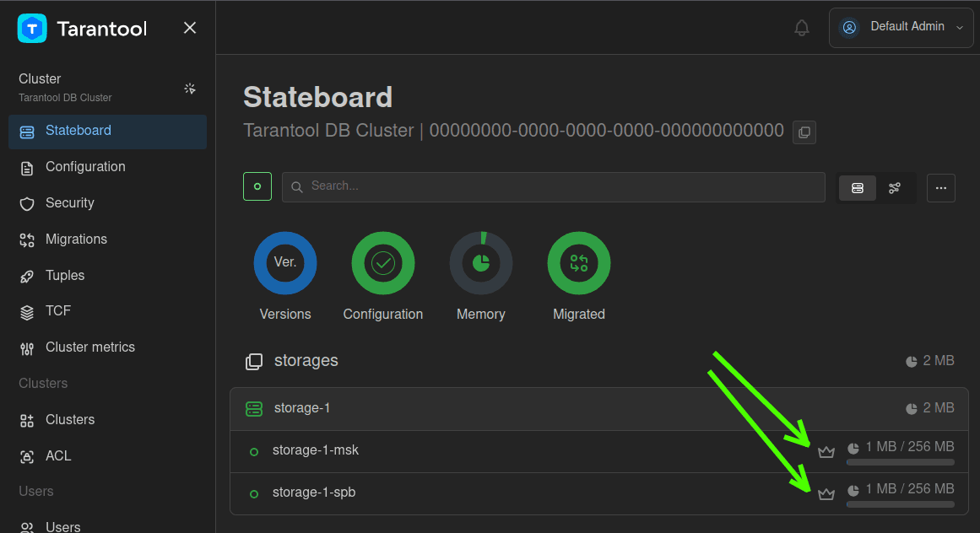Screen dimensions: 980x533
Task: Copy the cluster UUID
Action: pyautogui.click(x=804, y=132)
